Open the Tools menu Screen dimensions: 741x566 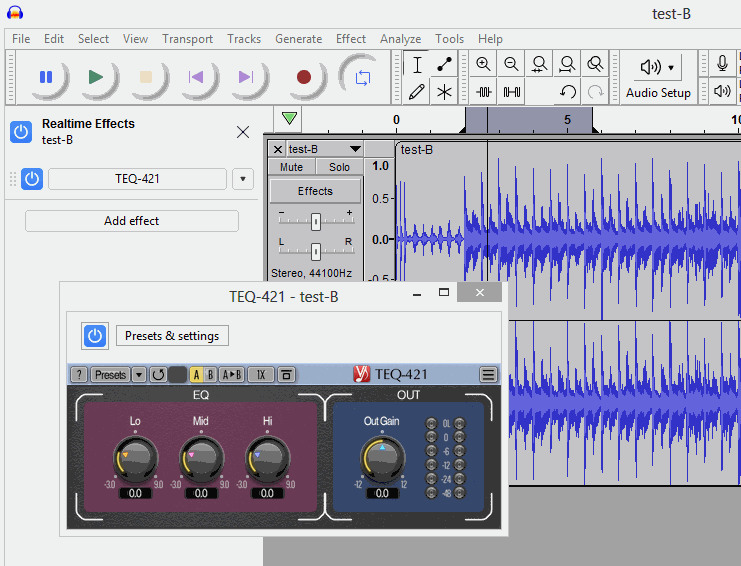point(449,39)
